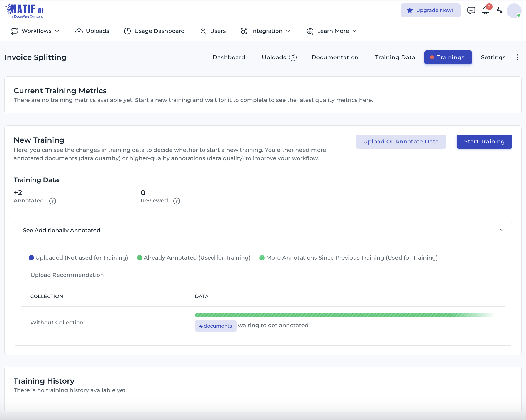Open the user avatar menu
The width and height of the screenshot is (526, 420).
[514, 11]
